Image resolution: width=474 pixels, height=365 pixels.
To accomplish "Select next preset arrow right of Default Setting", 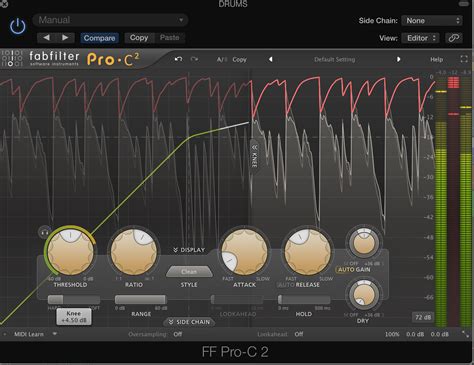I will pyautogui.click(x=398, y=59).
